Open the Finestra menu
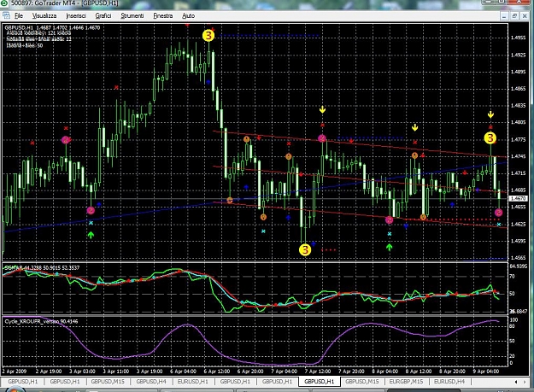This screenshot has width=534, height=392. coord(163,15)
